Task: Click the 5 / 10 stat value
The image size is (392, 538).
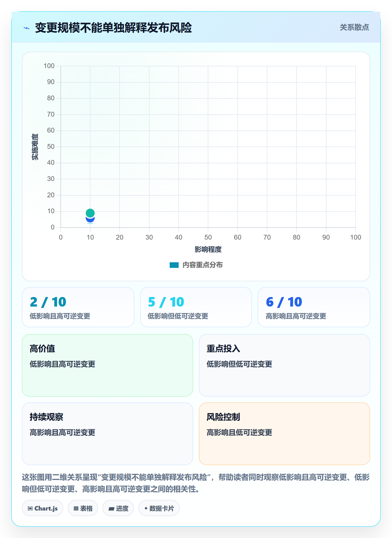Action: (x=166, y=302)
